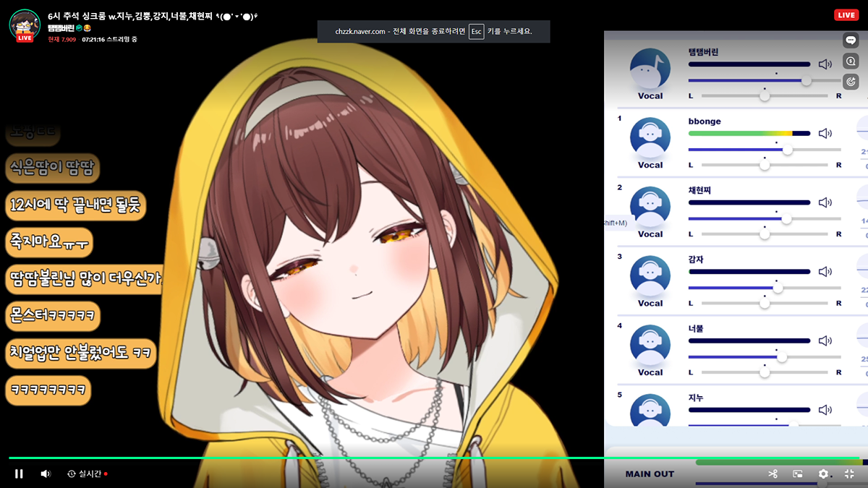The image size is (868, 488).
Task: Open the donation chat icon
Action: (x=851, y=61)
